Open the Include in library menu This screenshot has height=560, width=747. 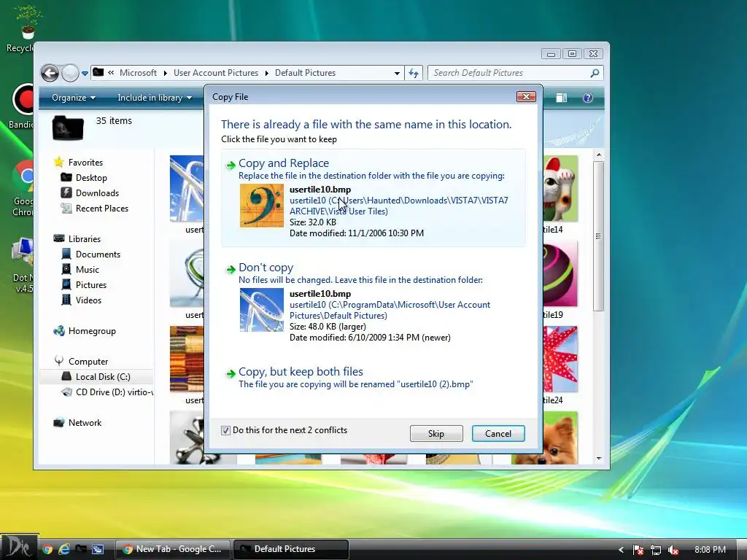[155, 98]
